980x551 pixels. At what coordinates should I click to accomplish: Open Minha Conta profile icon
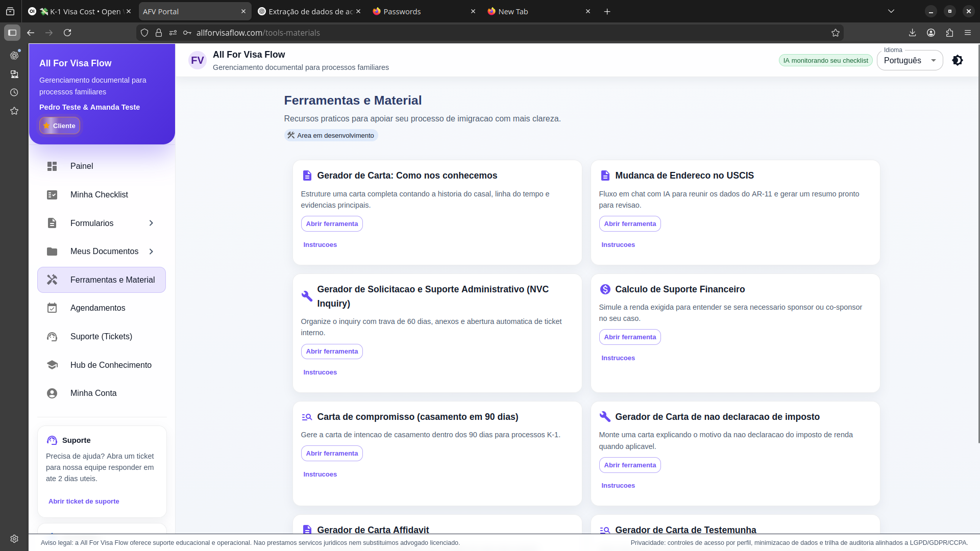point(52,393)
